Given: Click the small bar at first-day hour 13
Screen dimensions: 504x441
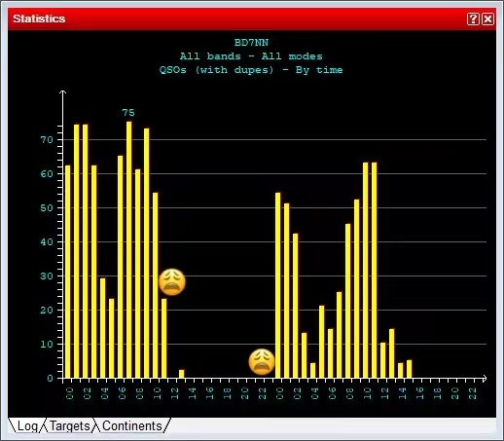Looking at the screenshot, I should (182, 374).
